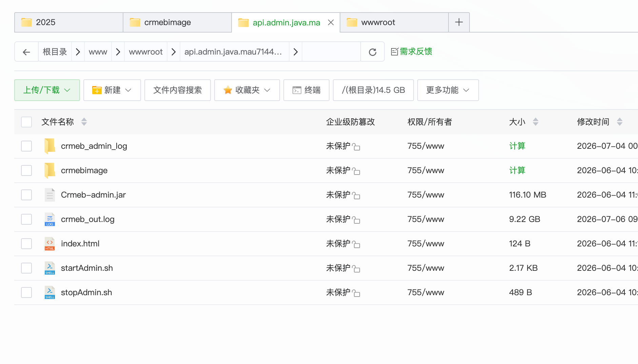Select the stopAdmin.sh row checkbox

(26, 292)
